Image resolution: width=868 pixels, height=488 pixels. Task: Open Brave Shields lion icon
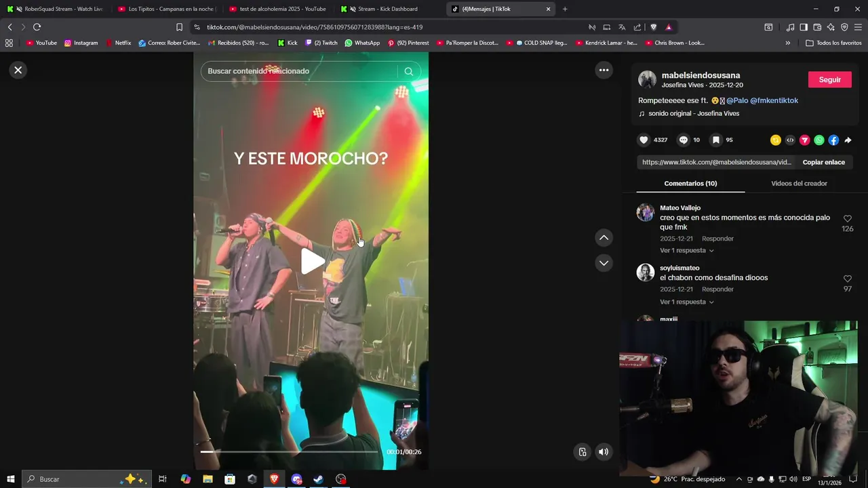coord(654,27)
